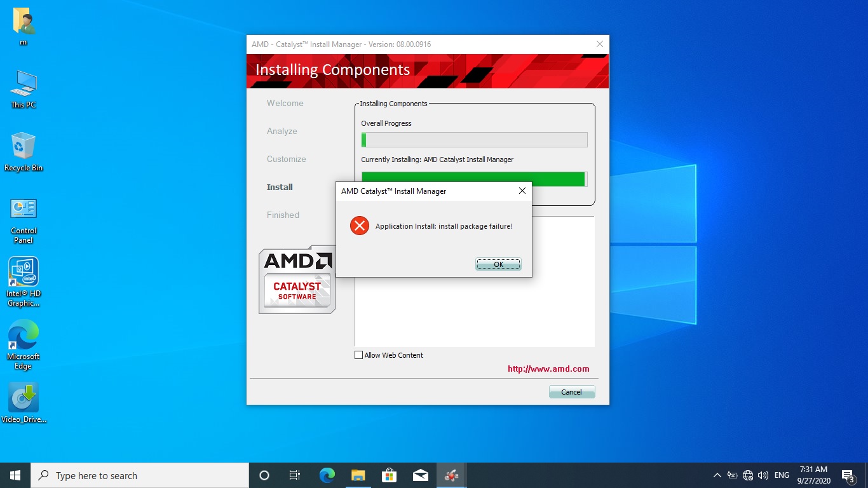
Task: Open File Explorer from the taskbar
Action: (x=358, y=475)
